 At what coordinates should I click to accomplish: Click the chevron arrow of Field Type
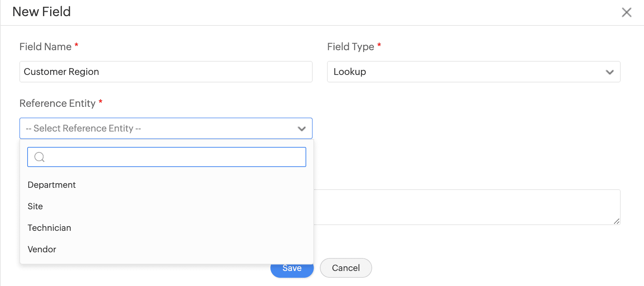(610, 72)
